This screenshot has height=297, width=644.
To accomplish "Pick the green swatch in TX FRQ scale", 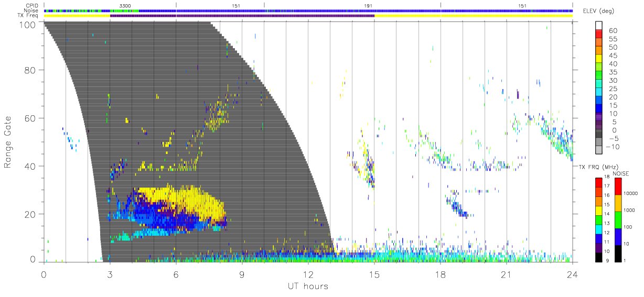I will click(599, 219).
